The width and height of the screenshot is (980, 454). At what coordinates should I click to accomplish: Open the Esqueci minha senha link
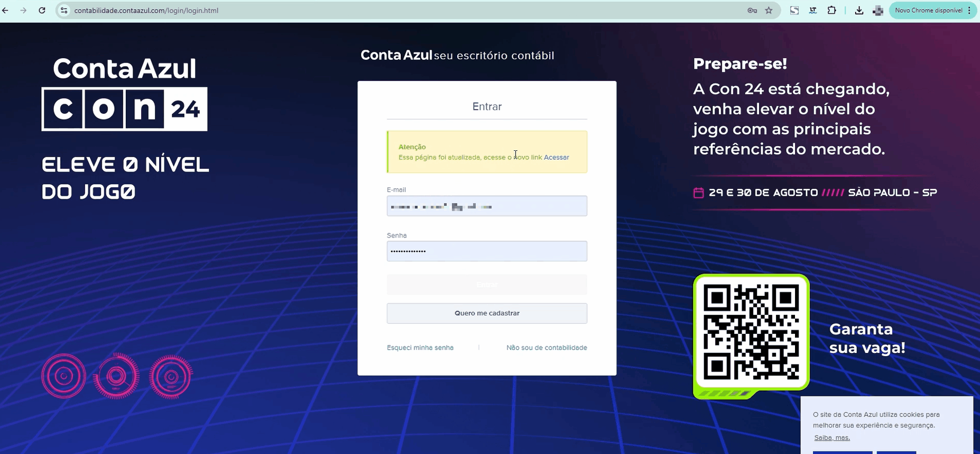[420, 348]
